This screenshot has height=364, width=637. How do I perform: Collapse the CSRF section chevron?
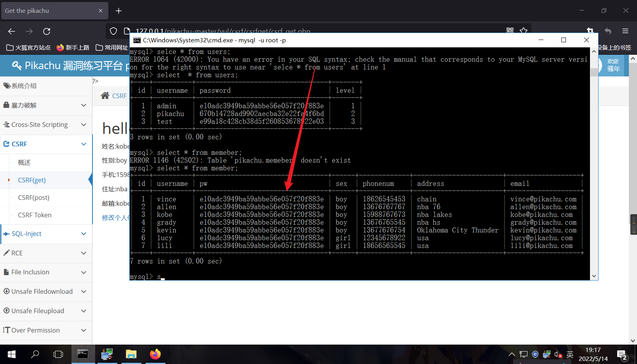(x=84, y=144)
